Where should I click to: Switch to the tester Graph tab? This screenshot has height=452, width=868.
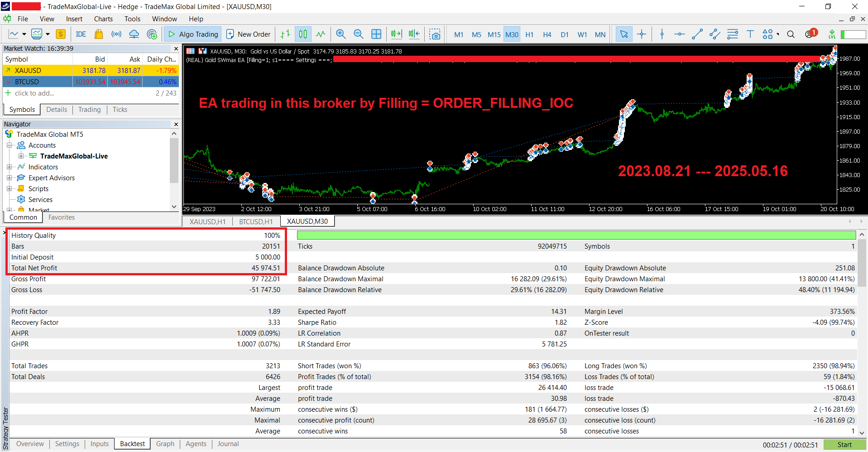point(165,444)
